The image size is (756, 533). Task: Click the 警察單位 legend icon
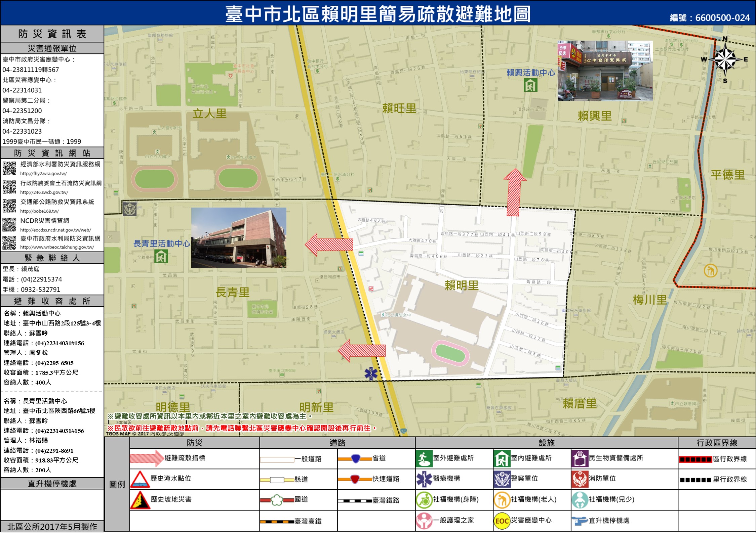(502, 479)
